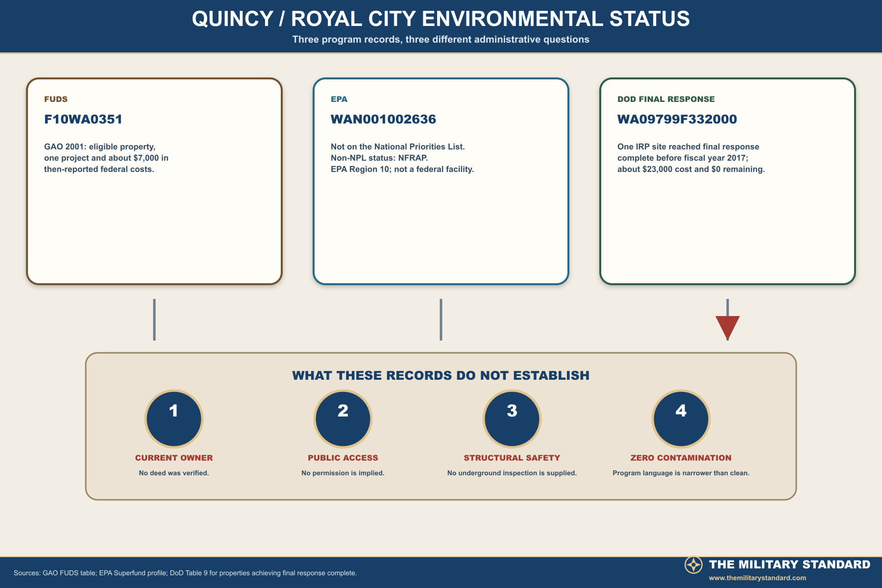Select EPA ID WAN001002636
Viewport: 882px width, 588px height.
383,119
